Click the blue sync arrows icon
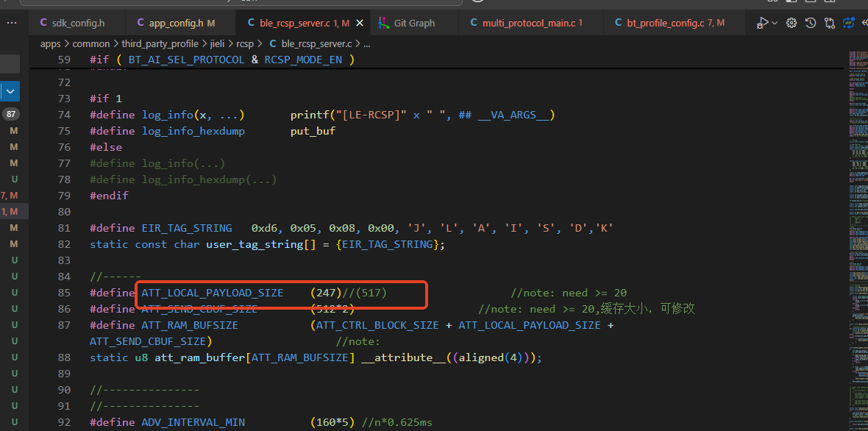 [x=849, y=23]
